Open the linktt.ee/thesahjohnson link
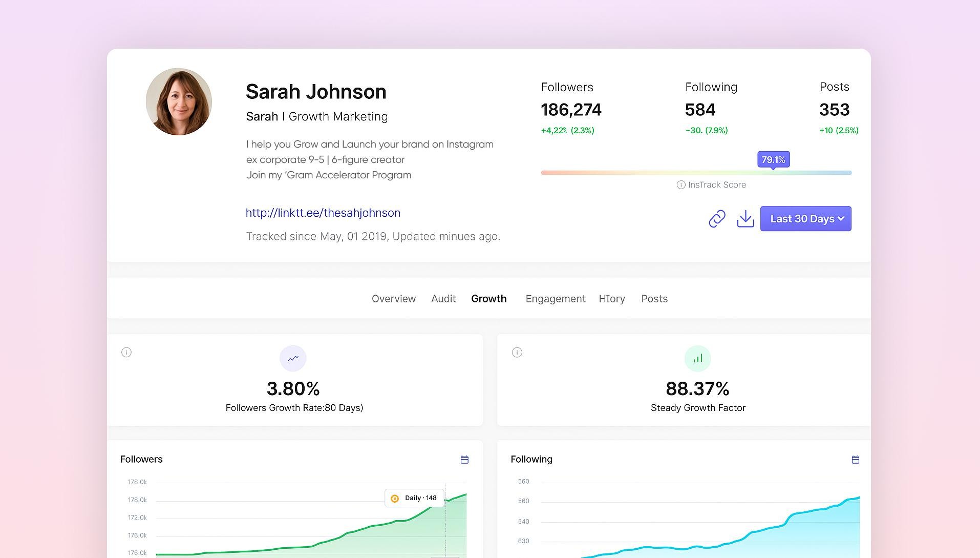This screenshot has width=980, height=558. [x=323, y=213]
